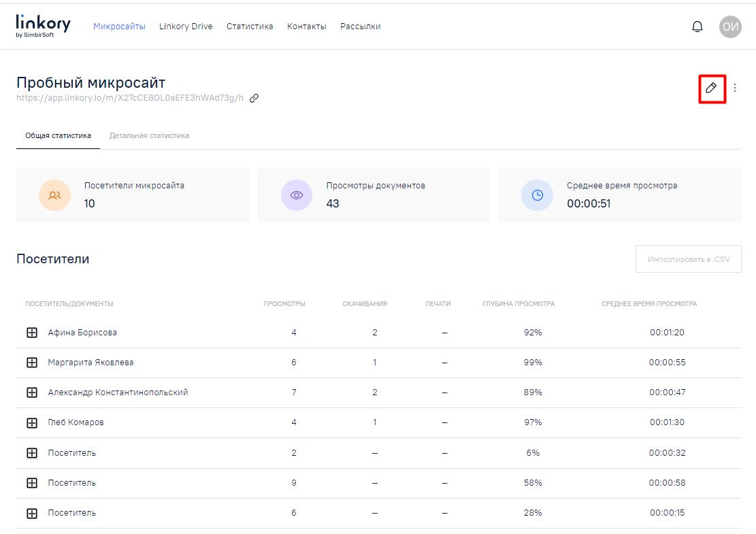Select the Общая статистика tab

[x=58, y=135]
